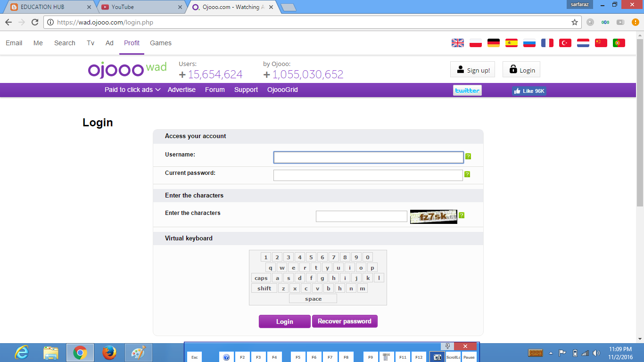
Task: Click the Username input field
Action: coord(369,157)
